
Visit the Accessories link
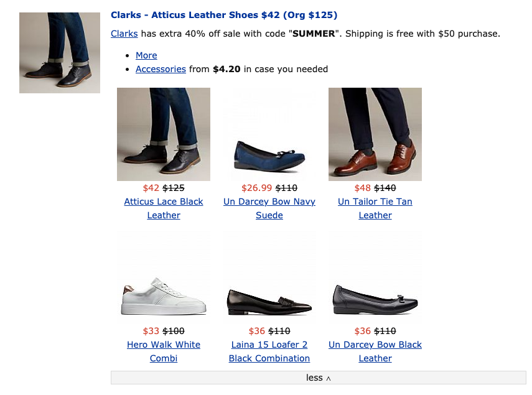tap(161, 69)
